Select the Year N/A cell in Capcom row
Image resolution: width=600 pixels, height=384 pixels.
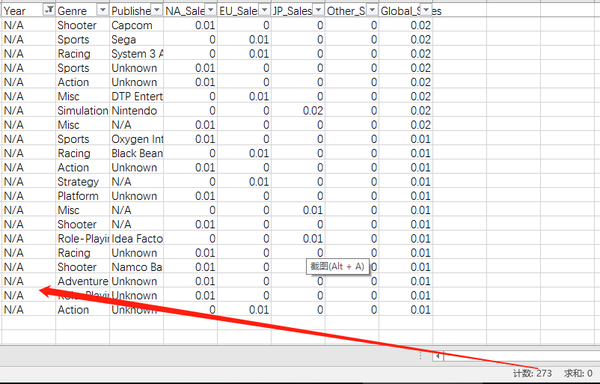pyautogui.click(x=29, y=25)
